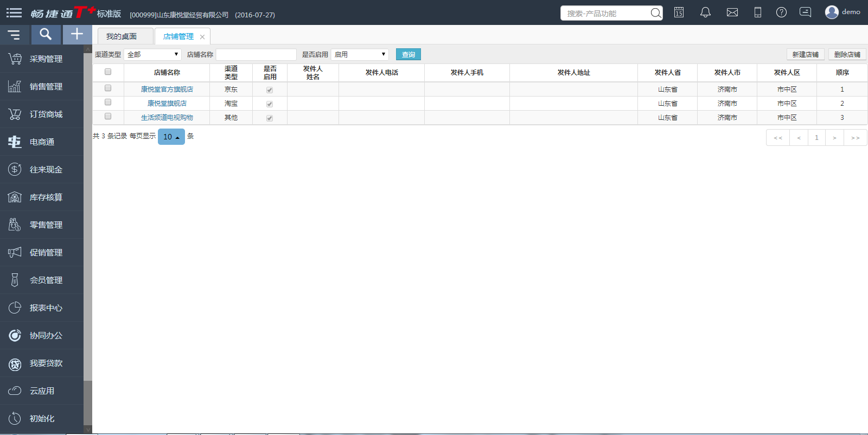Click the plus icon in sidebar
The image size is (868, 435).
click(77, 35)
